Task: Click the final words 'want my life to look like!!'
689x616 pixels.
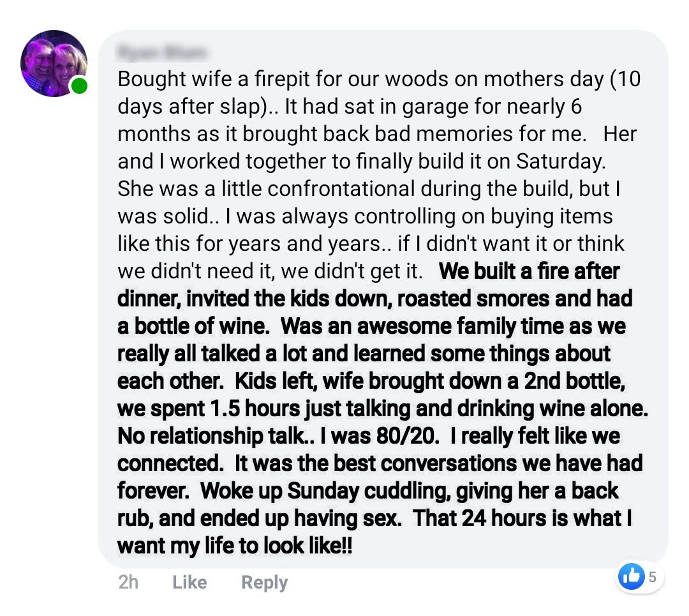Action: [235, 546]
